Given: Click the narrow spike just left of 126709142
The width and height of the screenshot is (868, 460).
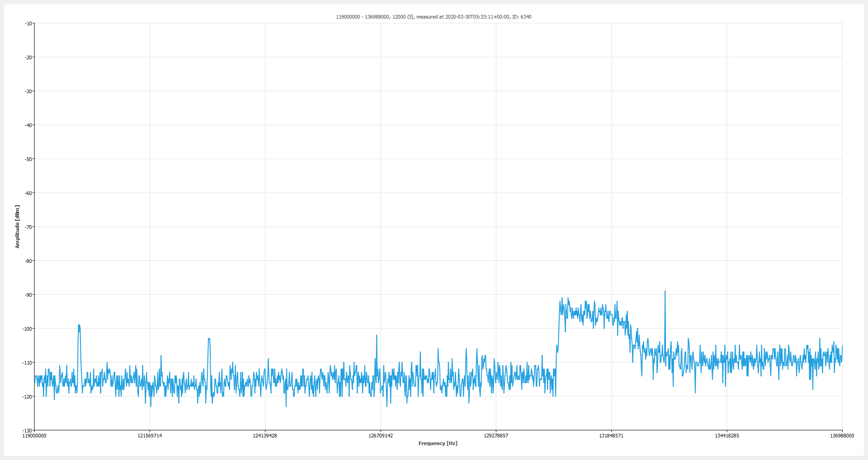Looking at the screenshot, I should 376,336.
